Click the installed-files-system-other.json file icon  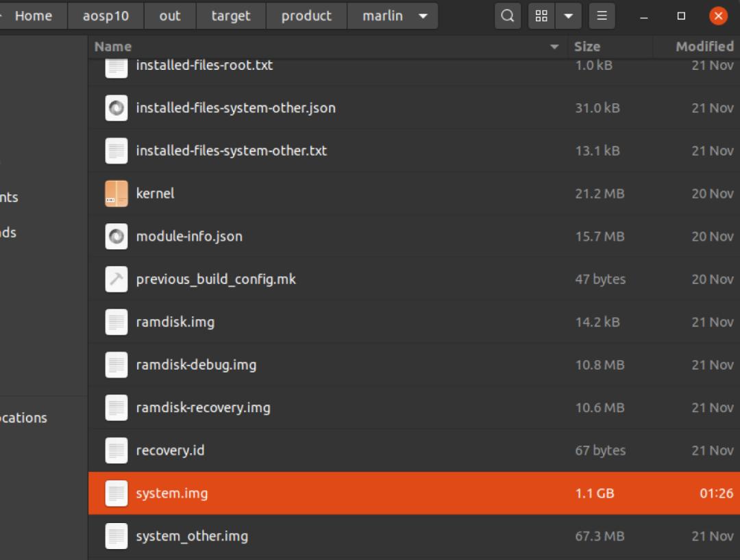coord(116,108)
